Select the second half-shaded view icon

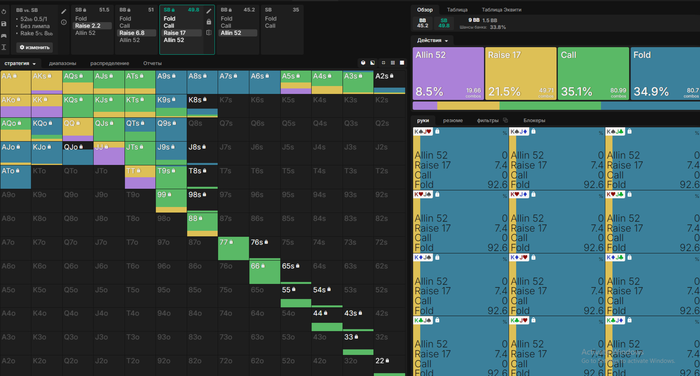[372, 63]
